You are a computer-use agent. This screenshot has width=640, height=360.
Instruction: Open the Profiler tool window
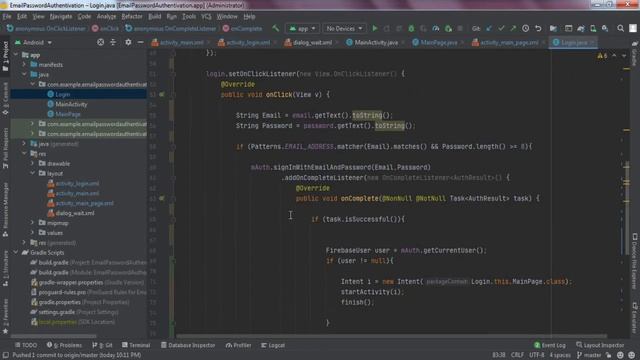coord(238,345)
